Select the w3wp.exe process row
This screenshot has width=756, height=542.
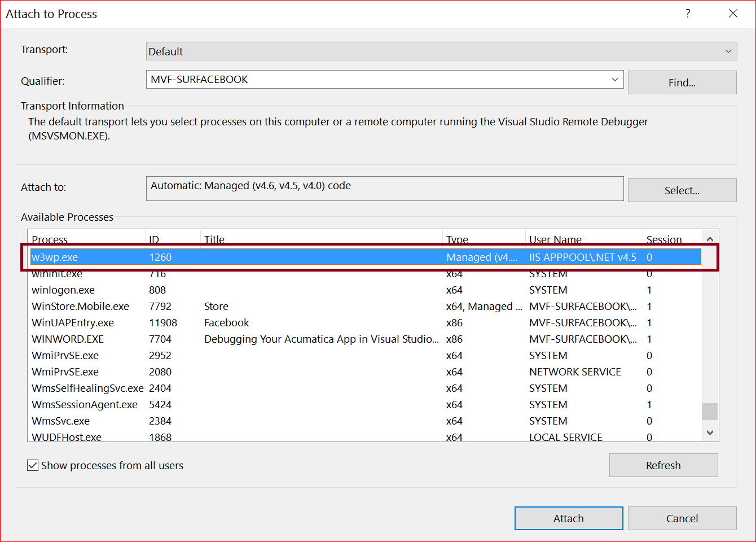pos(55,257)
